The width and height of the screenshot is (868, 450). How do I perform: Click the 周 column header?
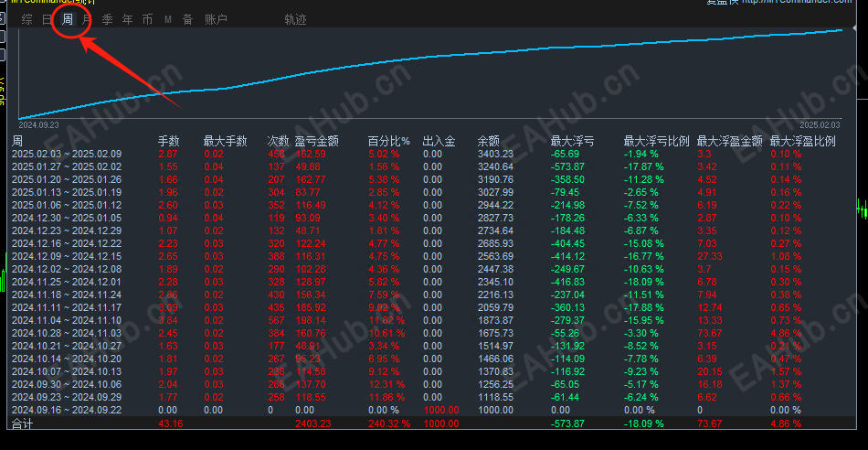point(17,142)
